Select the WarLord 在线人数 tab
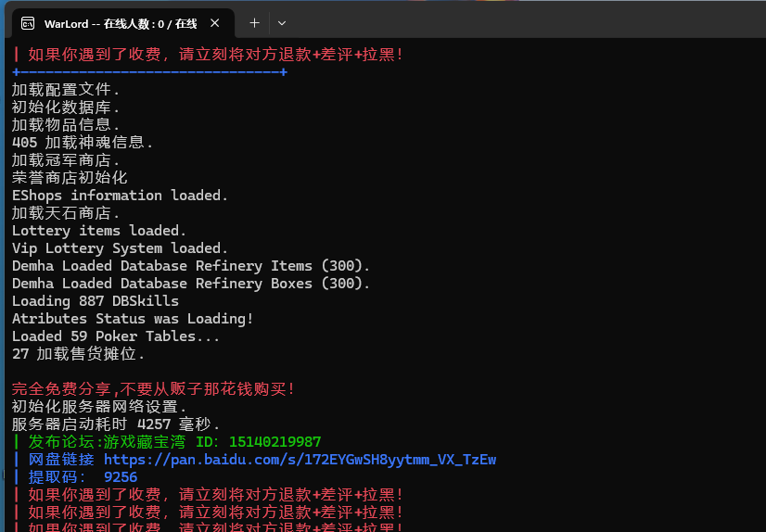The height and width of the screenshot is (532, 766). click(121, 23)
